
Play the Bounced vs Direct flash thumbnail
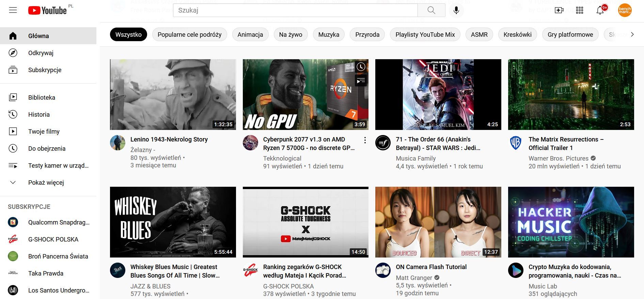pyautogui.click(x=438, y=222)
